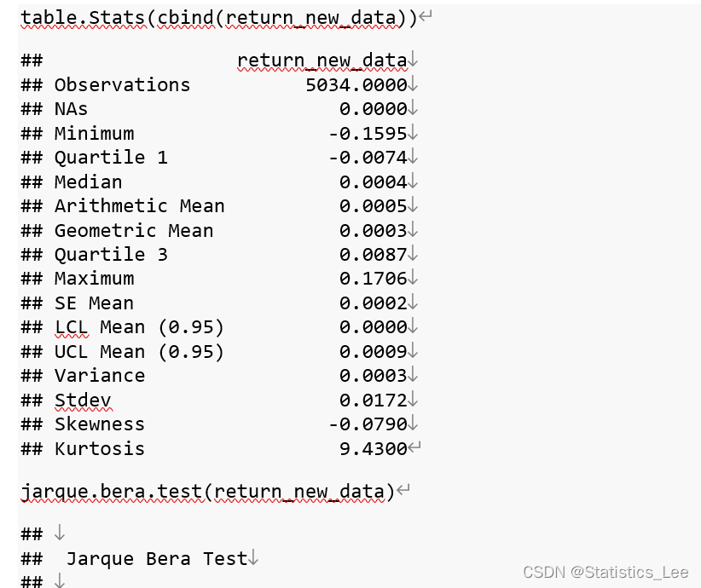This screenshot has width=701, height=588.
Task: Click the Minimum value -0.1595
Action: pos(368,134)
